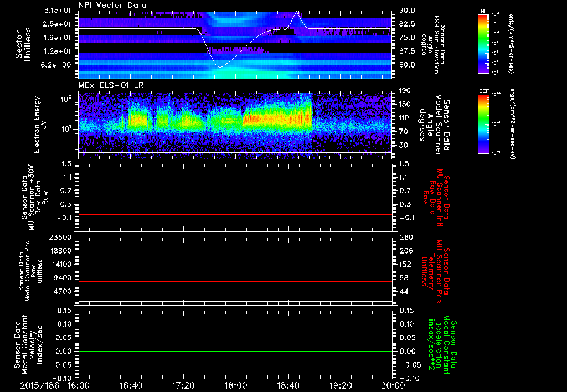The height and width of the screenshot is (392, 567).
Task: Click the '2.5e+01' sector tick label
Action: click(x=56, y=24)
